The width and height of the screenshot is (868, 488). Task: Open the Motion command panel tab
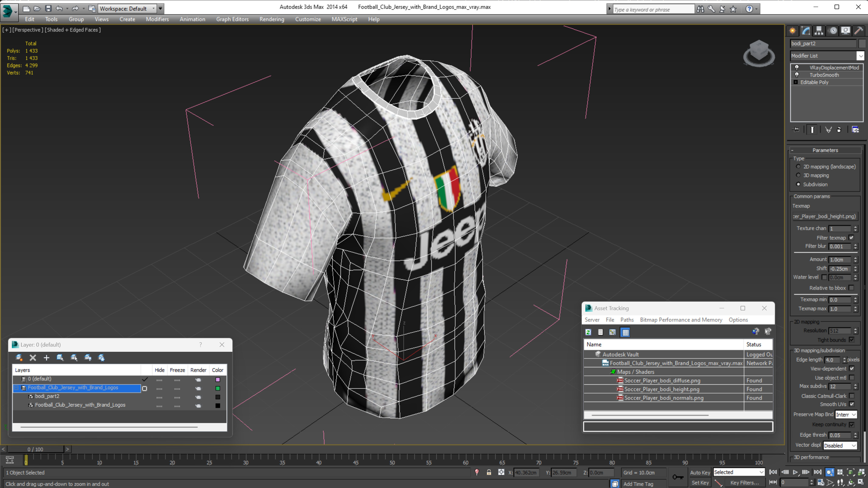pyautogui.click(x=833, y=31)
